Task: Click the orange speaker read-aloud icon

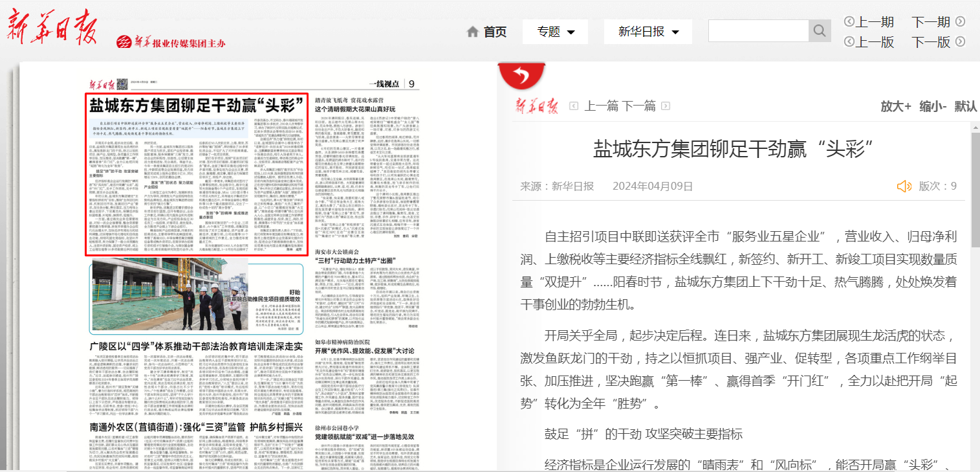Action: [x=904, y=186]
